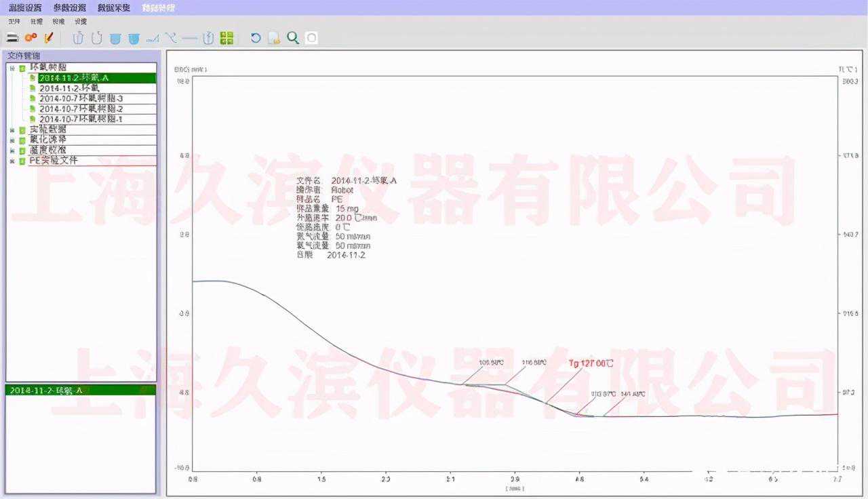Click the red Tg 127.00℃ label on curve
Screen dimensions: 868x499
(x=591, y=363)
